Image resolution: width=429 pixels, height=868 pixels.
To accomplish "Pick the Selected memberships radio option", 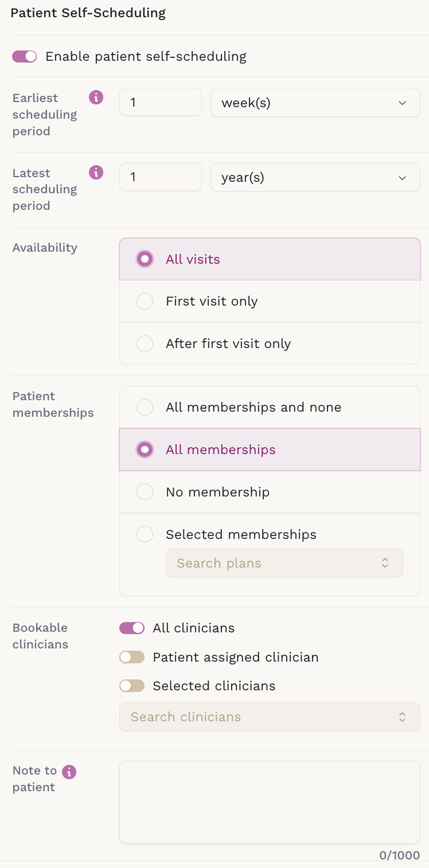I will click(145, 534).
